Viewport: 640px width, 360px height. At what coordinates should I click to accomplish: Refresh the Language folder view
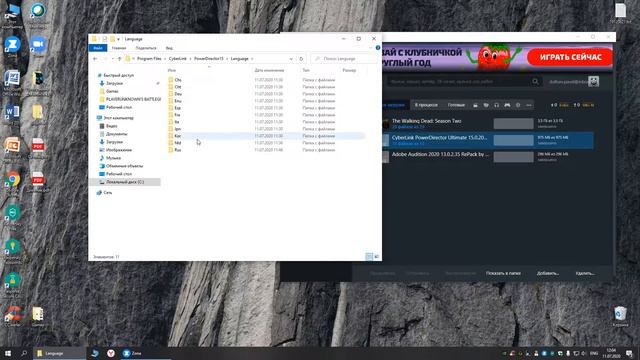coord(301,59)
